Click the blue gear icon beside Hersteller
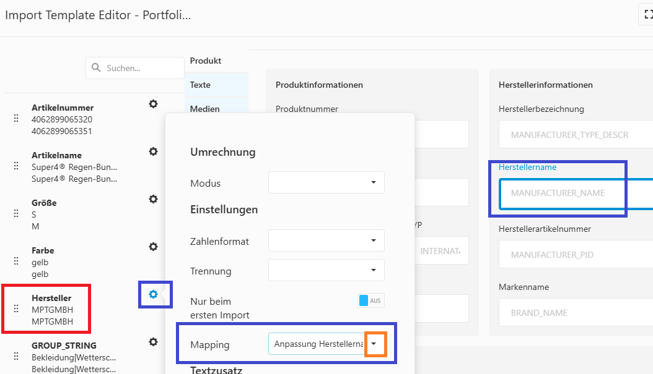The width and height of the screenshot is (653, 374). pos(153,294)
